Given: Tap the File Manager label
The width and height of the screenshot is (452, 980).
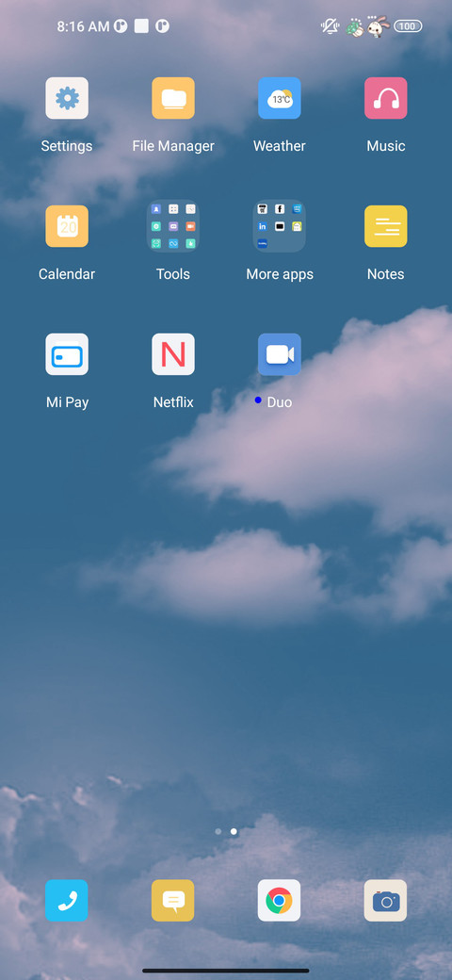Looking at the screenshot, I should pyautogui.click(x=173, y=146).
